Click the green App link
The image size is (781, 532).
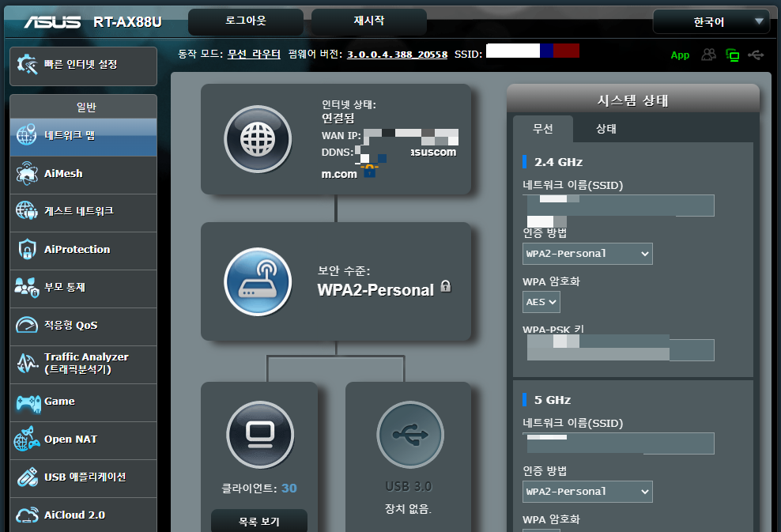coord(680,55)
